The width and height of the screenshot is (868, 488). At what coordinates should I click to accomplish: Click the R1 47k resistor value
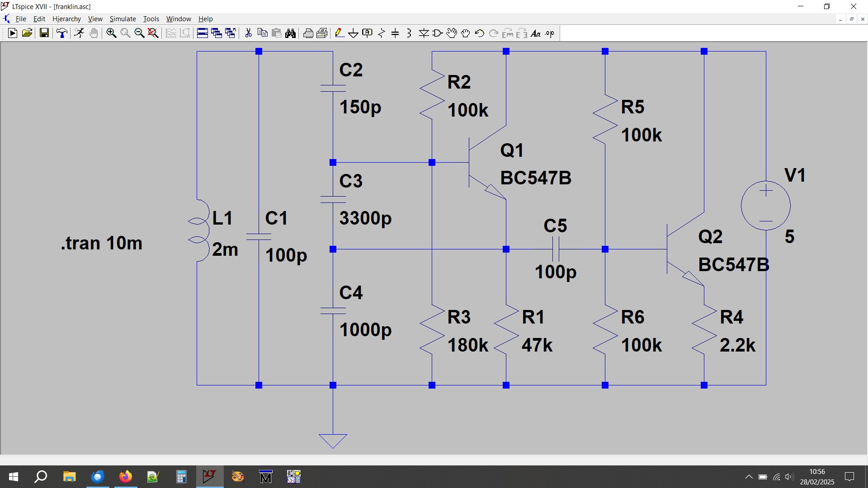coord(537,345)
